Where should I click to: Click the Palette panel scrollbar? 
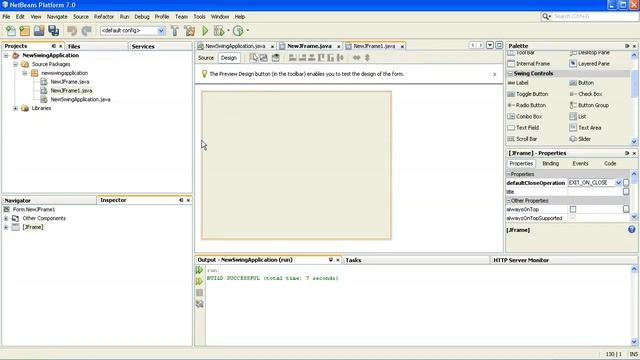pyautogui.click(x=634, y=98)
